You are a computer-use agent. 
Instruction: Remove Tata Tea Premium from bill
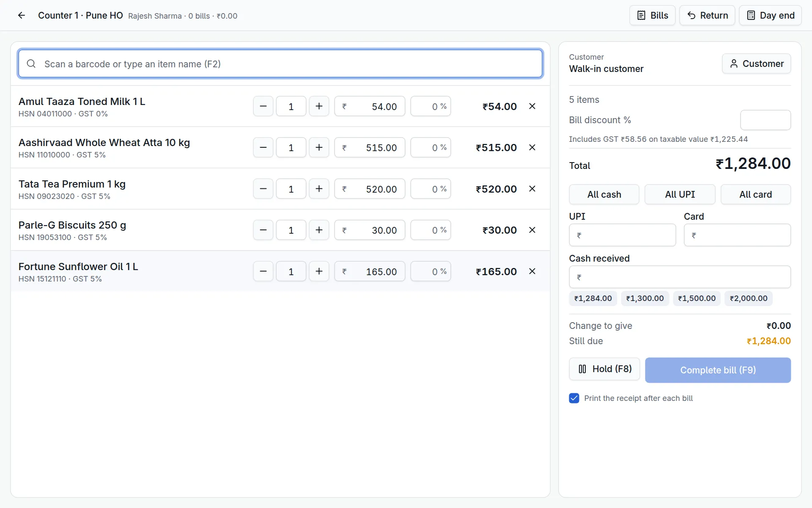click(532, 189)
